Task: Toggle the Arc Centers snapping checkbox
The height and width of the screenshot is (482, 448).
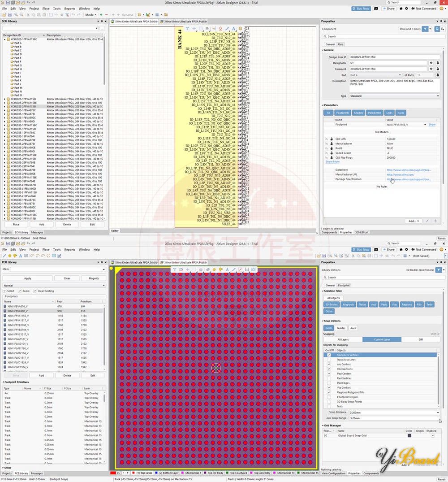Action: 329,364
